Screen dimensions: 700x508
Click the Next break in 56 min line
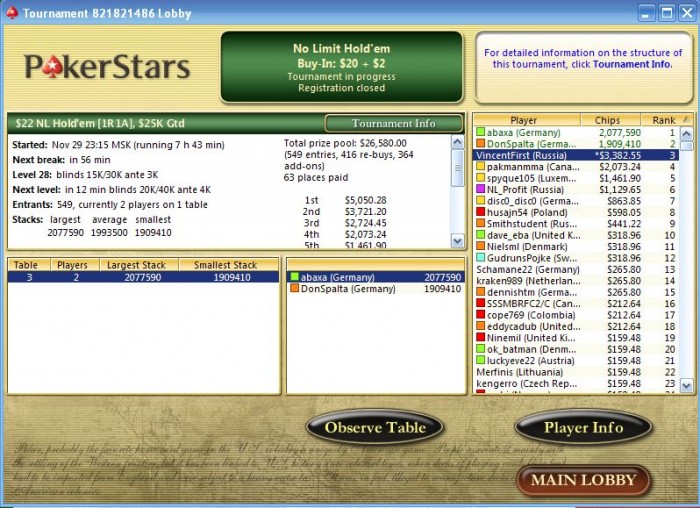tap(61, 160)
